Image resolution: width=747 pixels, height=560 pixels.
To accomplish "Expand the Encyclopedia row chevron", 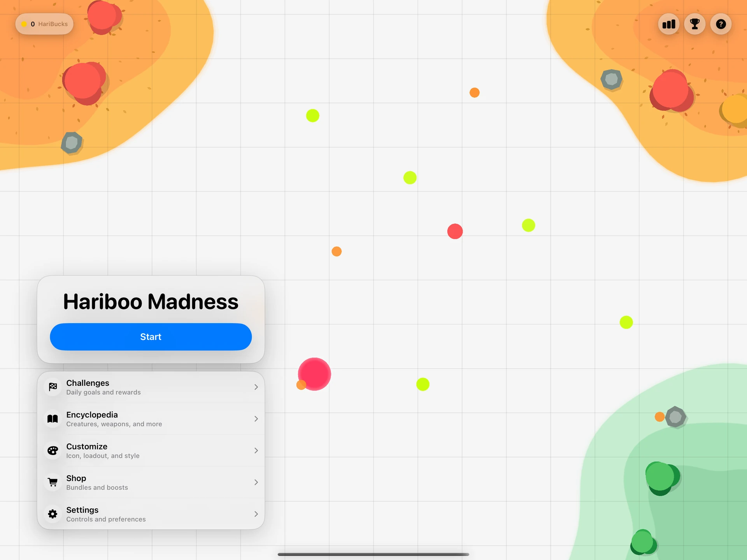I will 256,419.
